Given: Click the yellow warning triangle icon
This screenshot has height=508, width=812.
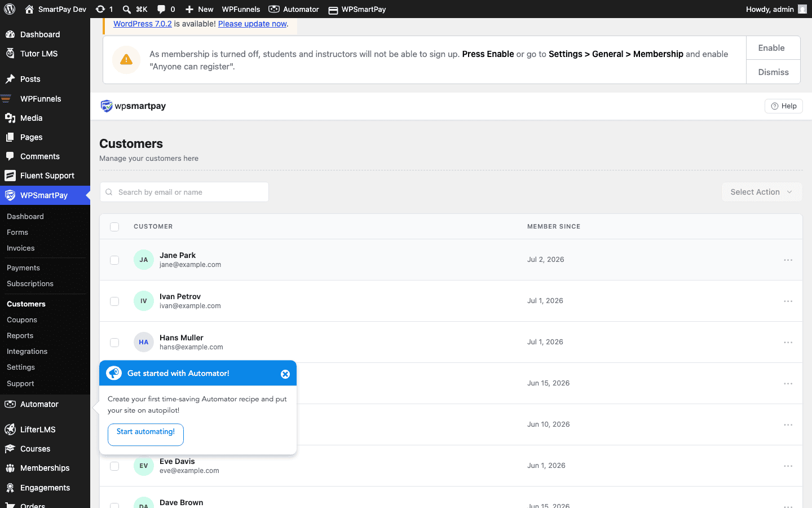Looking at the screenshot, I should point(126,60).
